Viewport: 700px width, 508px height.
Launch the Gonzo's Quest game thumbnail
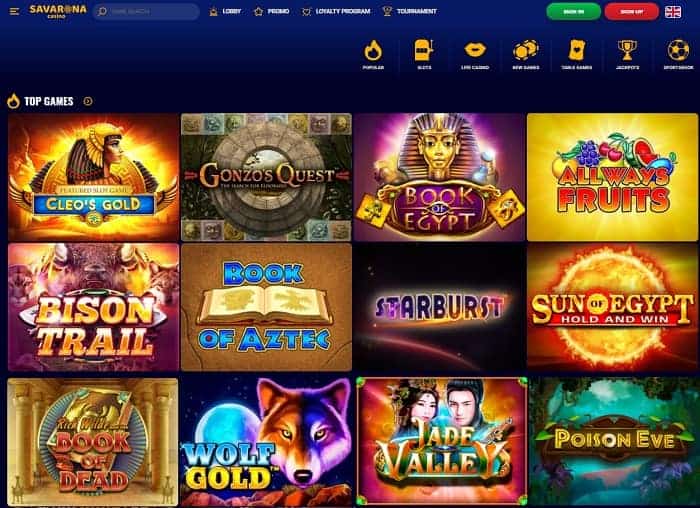tap(266, 177)
